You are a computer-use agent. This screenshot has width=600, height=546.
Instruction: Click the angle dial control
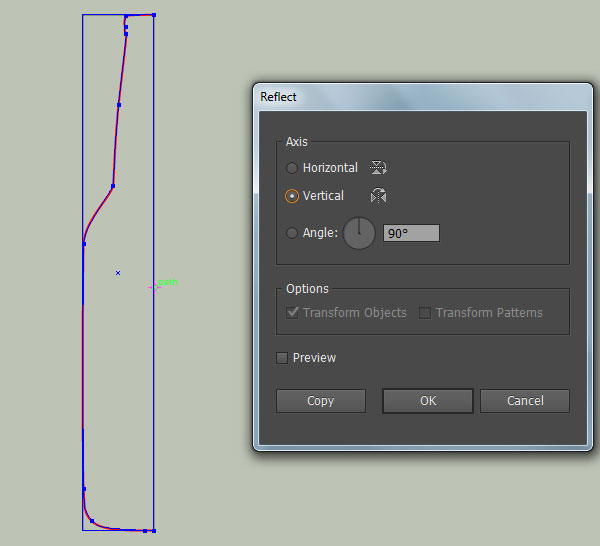click(x=359, y=233)
